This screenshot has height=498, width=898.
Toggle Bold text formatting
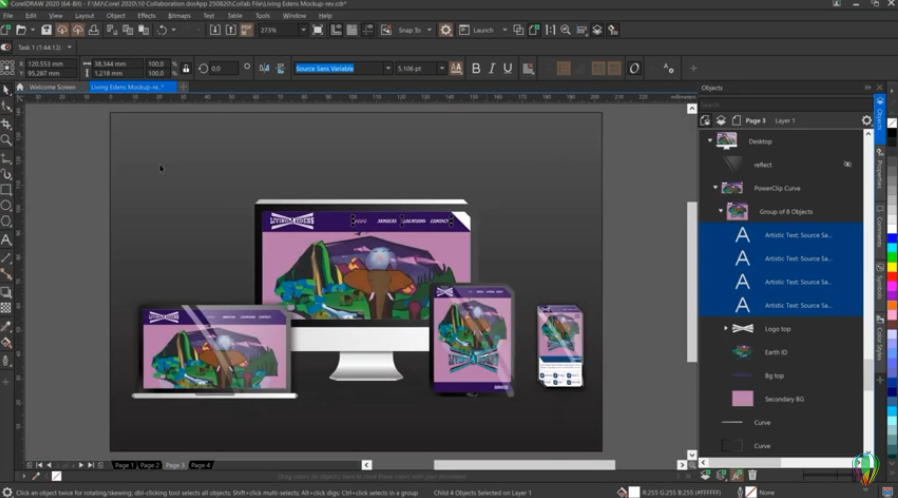(476, 68)
